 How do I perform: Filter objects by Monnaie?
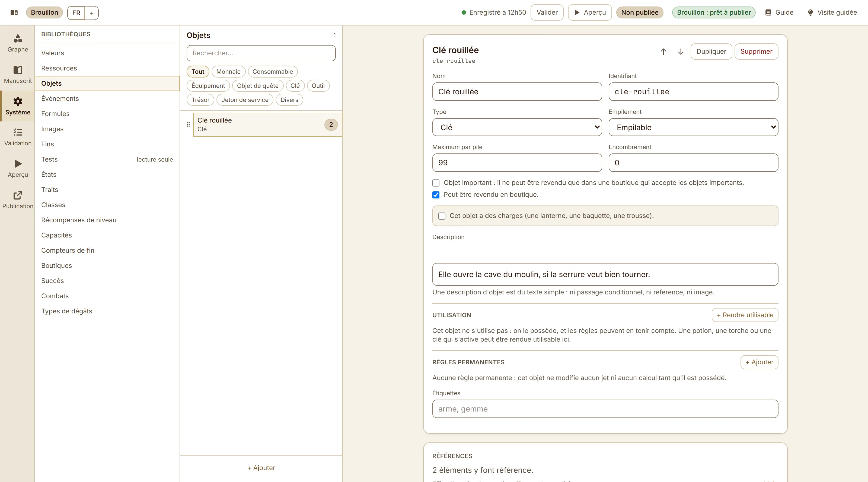coord(228,71)
